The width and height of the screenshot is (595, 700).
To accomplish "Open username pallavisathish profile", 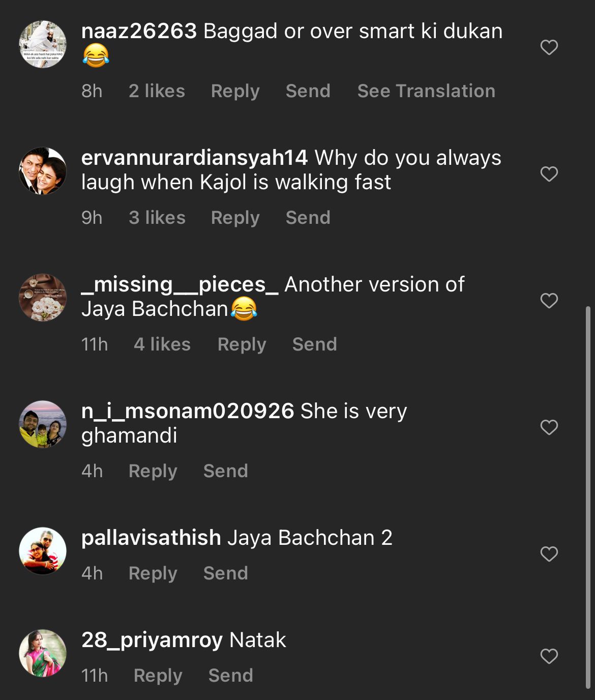I will click(151, 538).
